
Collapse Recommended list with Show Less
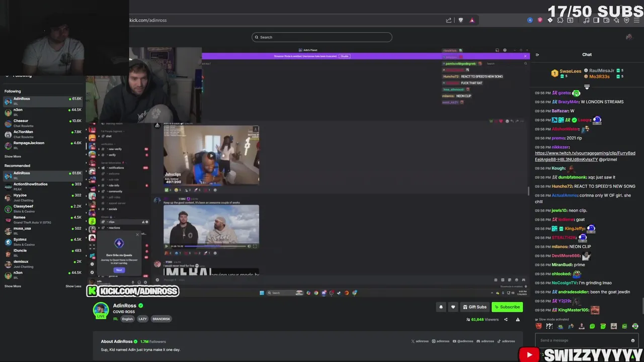coord(73,286)
